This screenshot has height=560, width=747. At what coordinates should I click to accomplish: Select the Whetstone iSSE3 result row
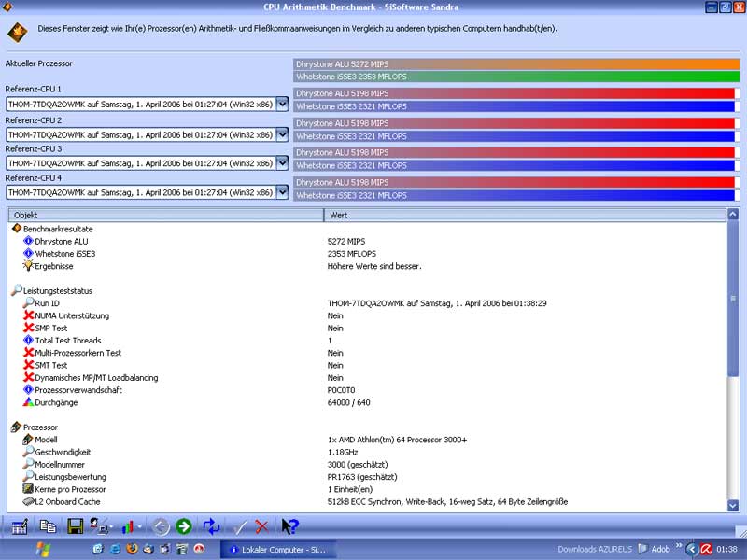pyautogui.click(x=60, y=254)
